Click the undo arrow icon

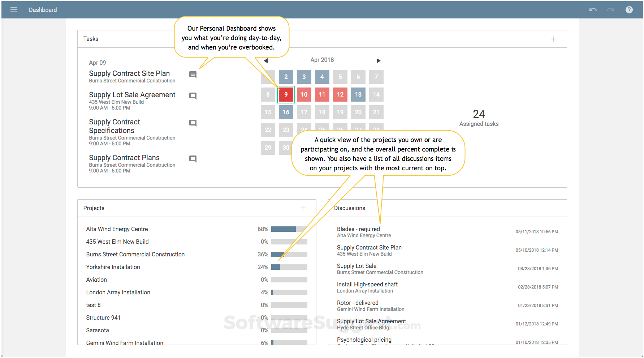pos(593,10)
